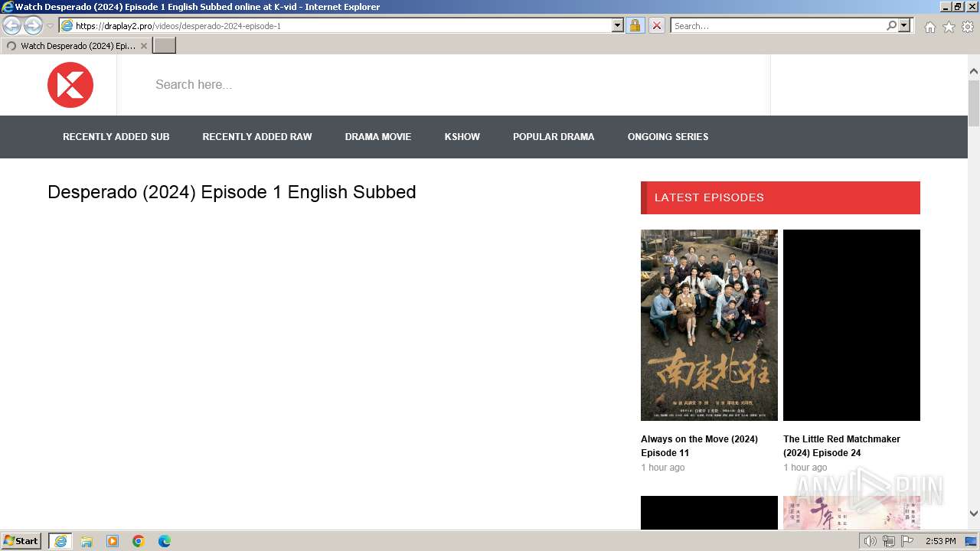Click the browser Forward arrow button

pyautogui.click(x=33, y=26)
